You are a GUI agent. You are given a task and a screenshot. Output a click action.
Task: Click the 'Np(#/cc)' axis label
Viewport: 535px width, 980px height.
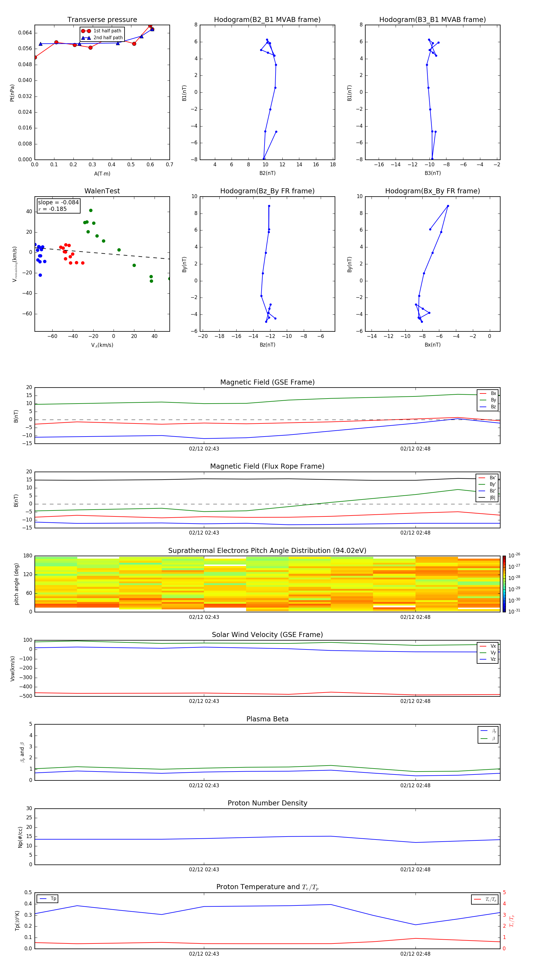tap(20, 837)
